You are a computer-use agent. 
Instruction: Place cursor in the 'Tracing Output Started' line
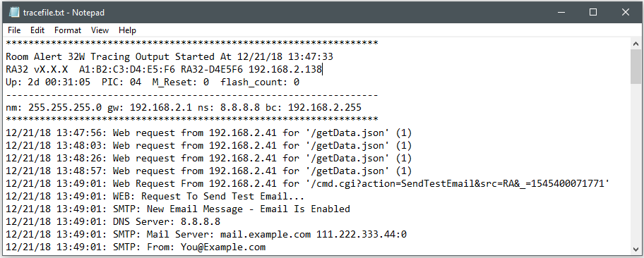pyautogui.click(x=169, y=56)
